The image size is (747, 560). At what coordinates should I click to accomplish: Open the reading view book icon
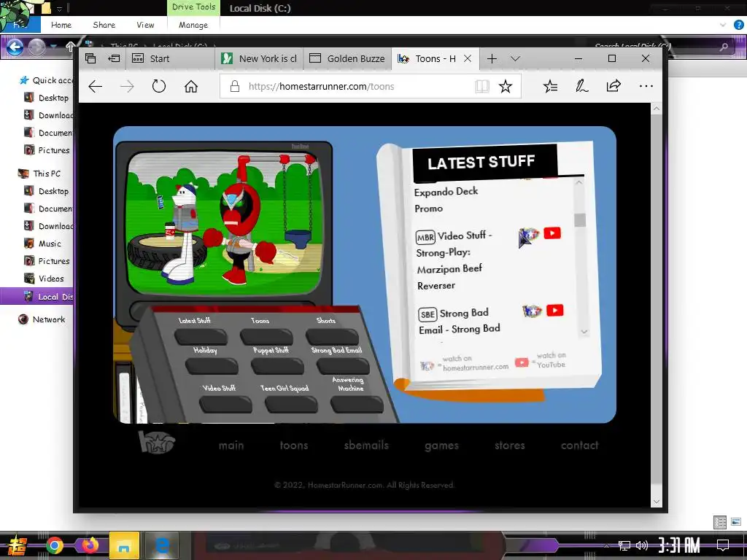pos(482,86)
